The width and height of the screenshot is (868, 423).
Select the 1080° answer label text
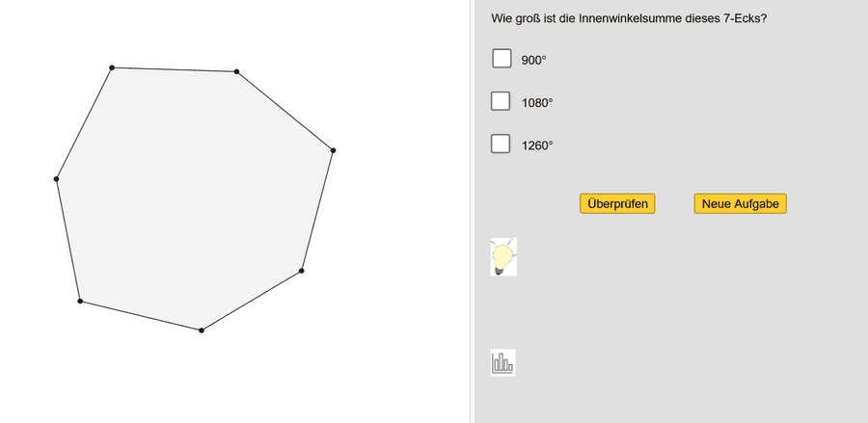click(537, 103)
